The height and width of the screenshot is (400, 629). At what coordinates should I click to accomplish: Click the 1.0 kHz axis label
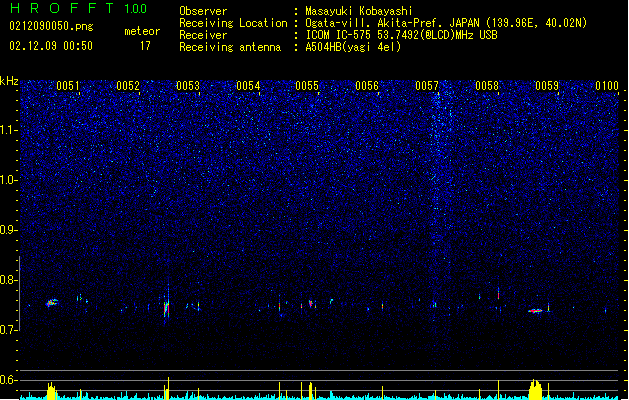pyautogui.click(x=9, y=180)
